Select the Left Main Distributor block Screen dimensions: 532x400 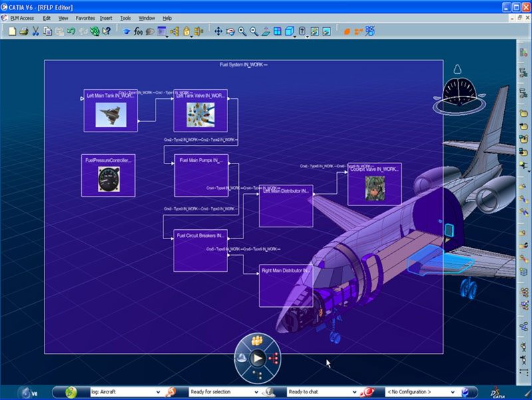click(x=286, y=206)
